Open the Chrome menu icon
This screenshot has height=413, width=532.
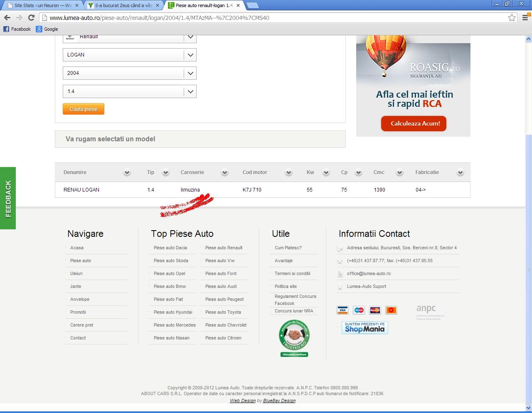(x=525, y=17)
